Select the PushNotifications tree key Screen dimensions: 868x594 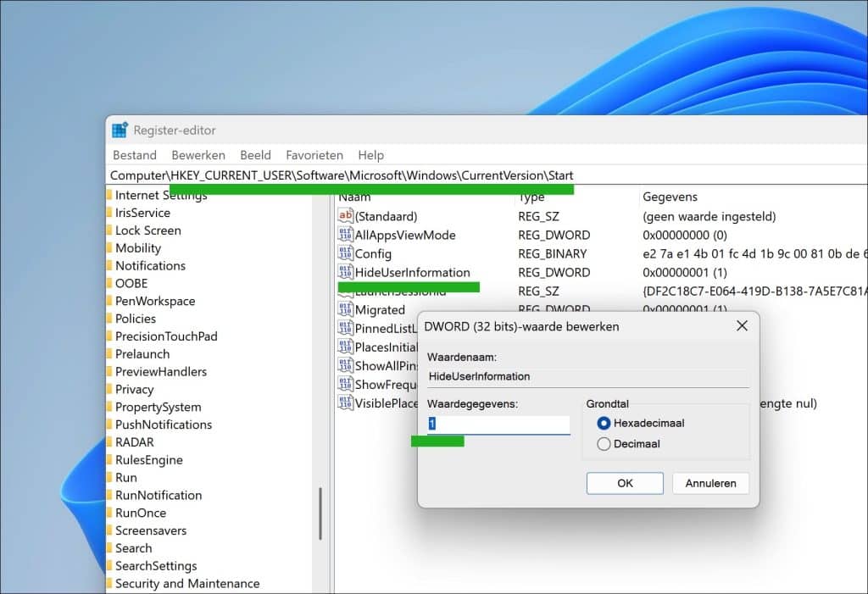[x=164, y=425]
